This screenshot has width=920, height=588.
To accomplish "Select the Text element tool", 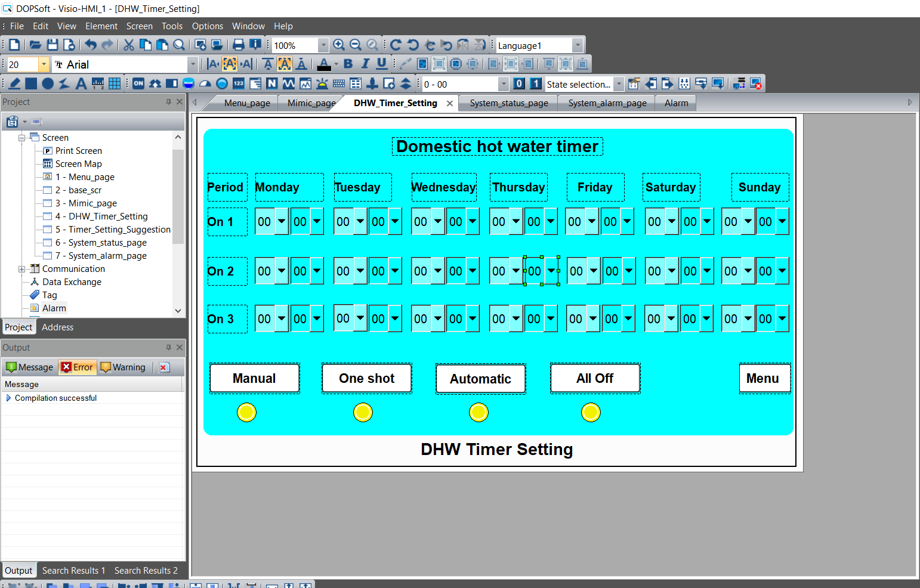I will click(x=81, y=83).
